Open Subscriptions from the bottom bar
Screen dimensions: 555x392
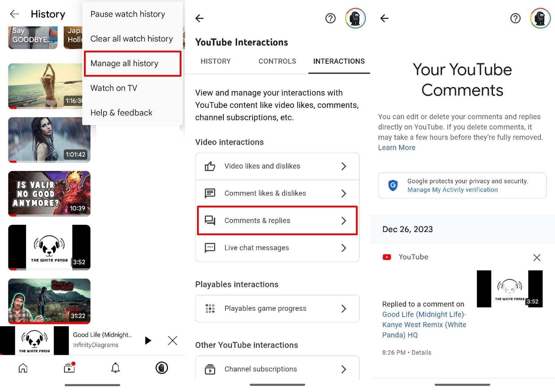(69, 368)
